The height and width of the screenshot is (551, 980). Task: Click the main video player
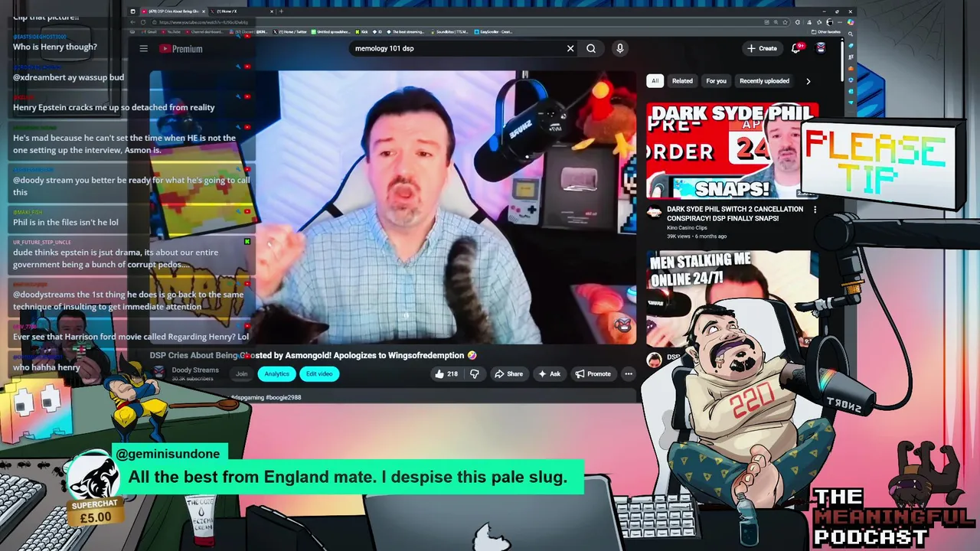393,207
